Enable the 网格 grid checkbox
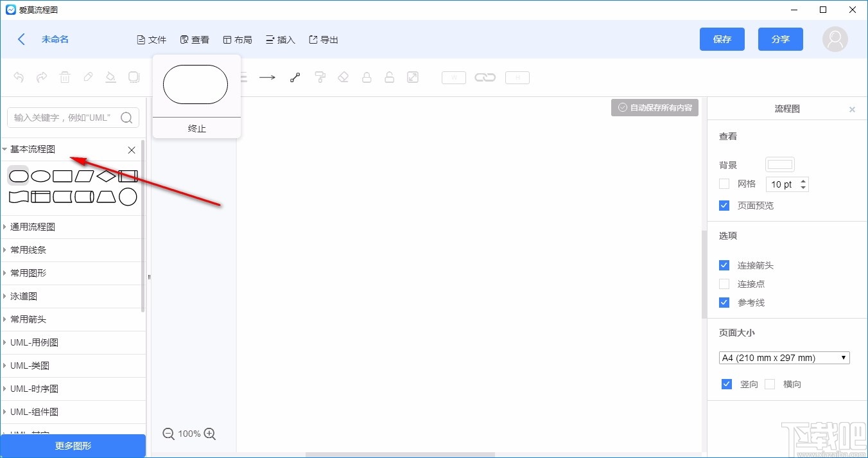868x458 pixels. pos(724,184)
